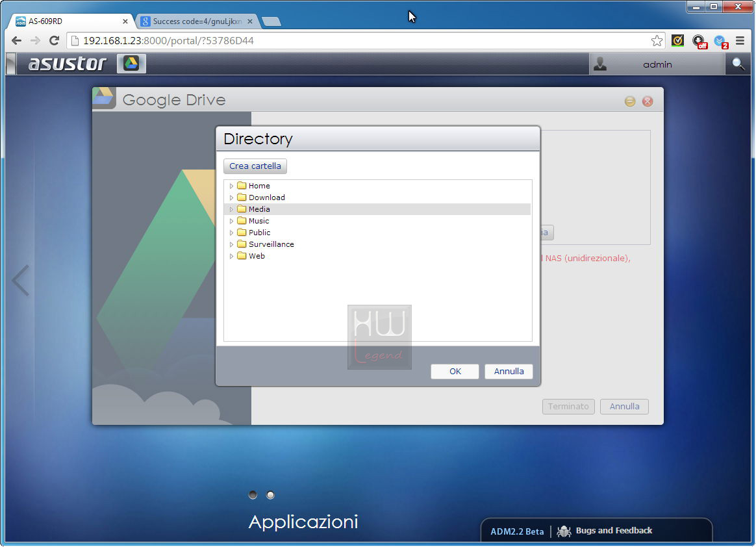Screen dimensions: 756x547
Task: Expand the Public folder tree node
Action: point(231,233)
